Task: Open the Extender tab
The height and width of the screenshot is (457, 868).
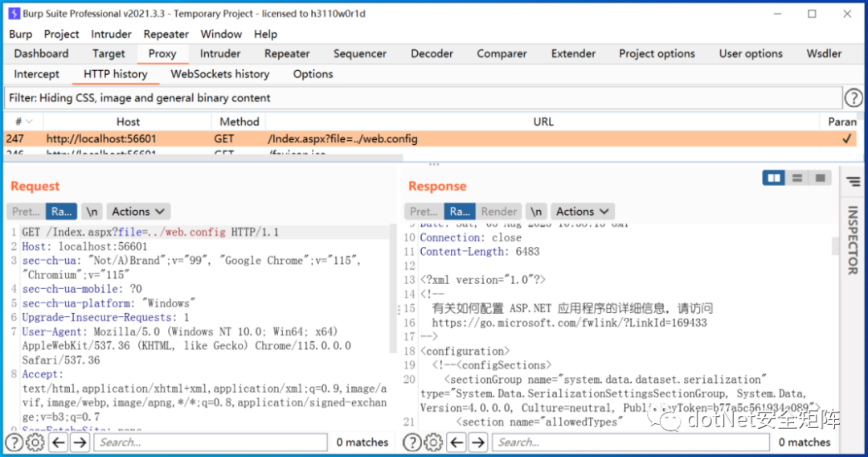Action: pos(573,54)
